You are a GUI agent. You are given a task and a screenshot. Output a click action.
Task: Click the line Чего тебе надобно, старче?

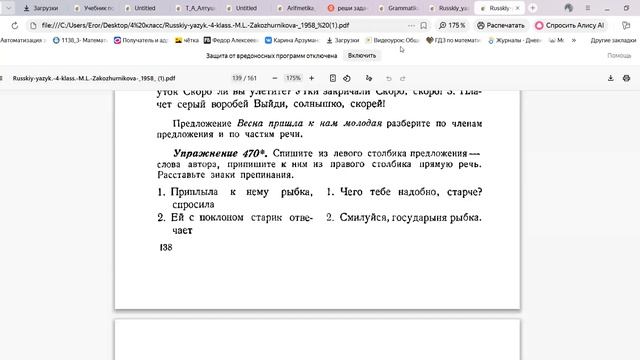tap(411, 192)
